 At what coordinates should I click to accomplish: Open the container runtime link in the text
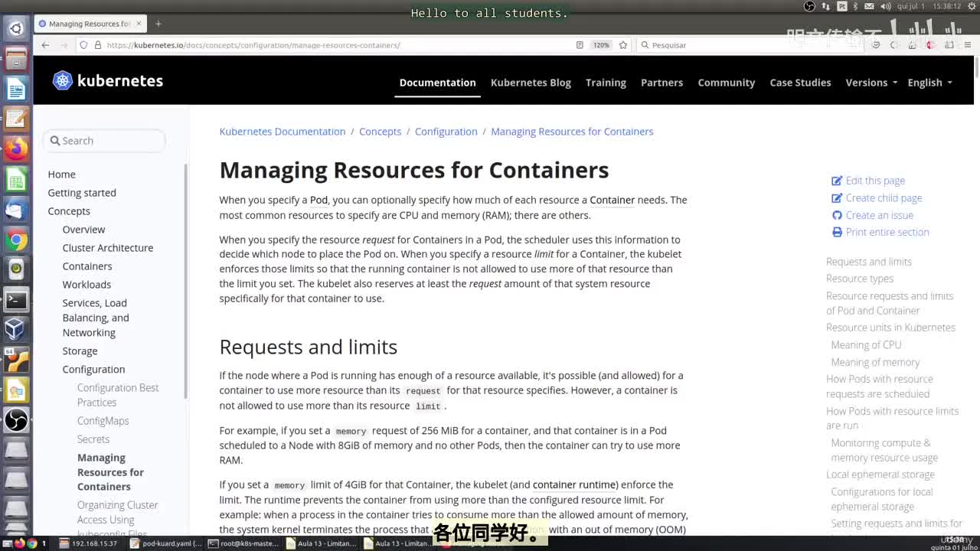click(573, 484)
